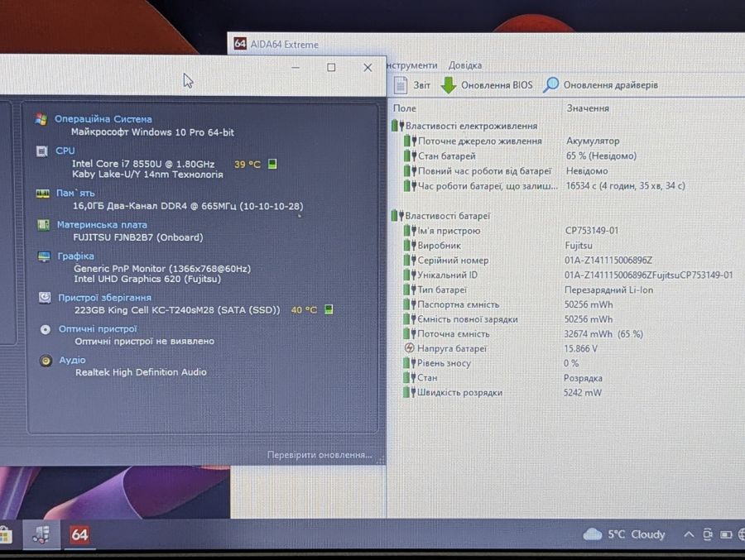Open the Пристрої зберігання section link
Image resolution: width=745 pixels, height=560 pixels.
(104, 298)
